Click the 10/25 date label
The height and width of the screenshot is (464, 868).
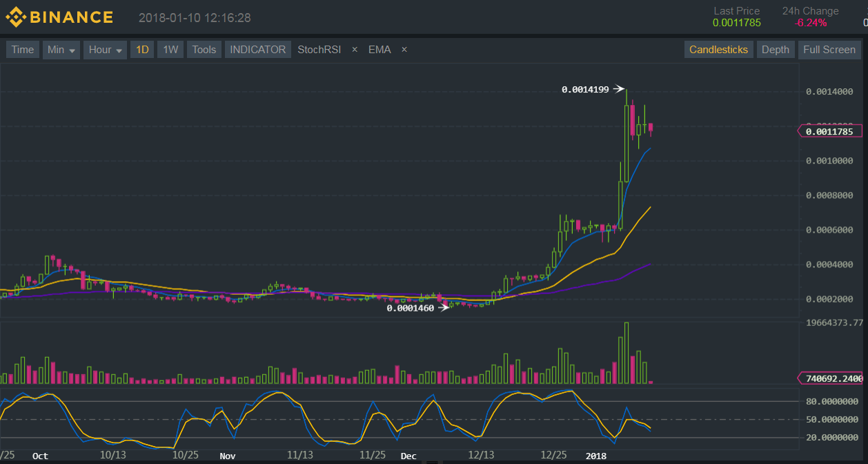pos(186,456)
